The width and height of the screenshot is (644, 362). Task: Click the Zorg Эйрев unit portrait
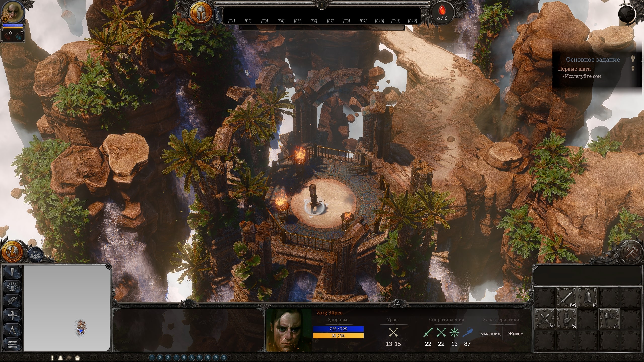tap(289, 330)
